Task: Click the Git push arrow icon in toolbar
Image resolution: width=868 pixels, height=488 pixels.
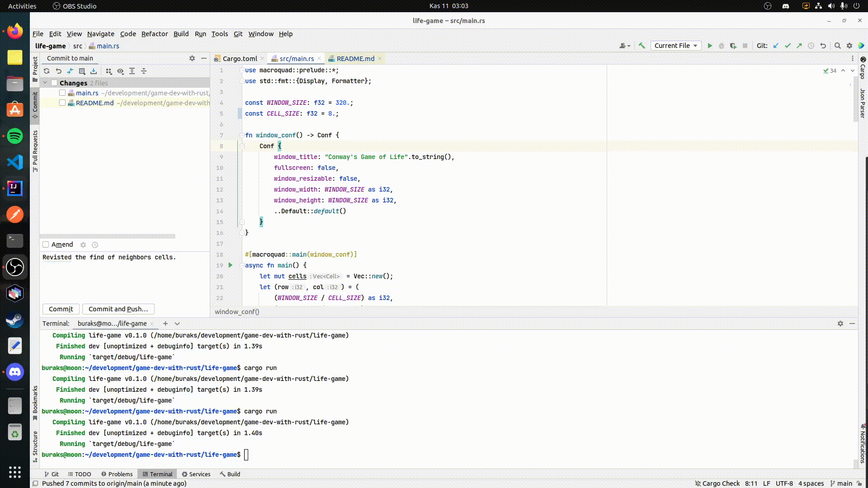Action: (799, 46)
